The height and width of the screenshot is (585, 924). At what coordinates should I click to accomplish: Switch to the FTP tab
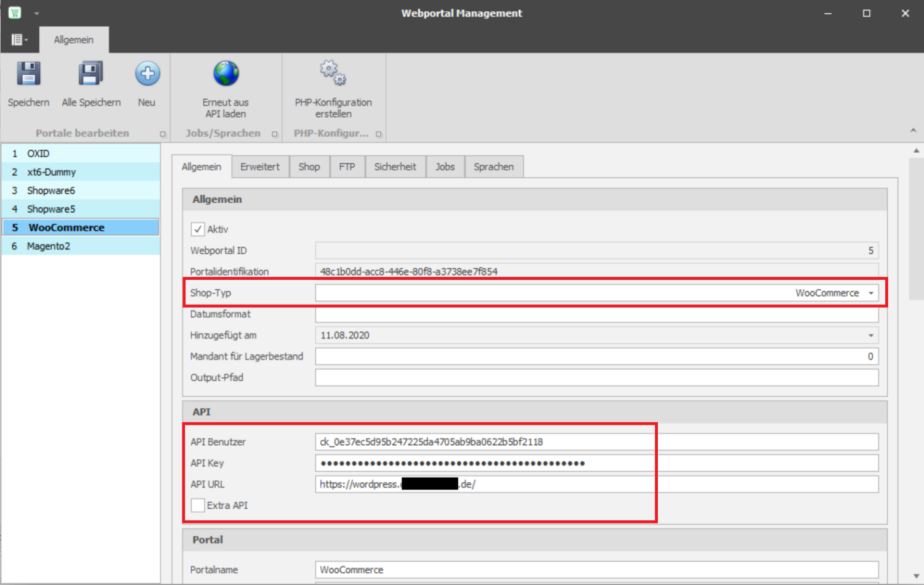[347, 167]
